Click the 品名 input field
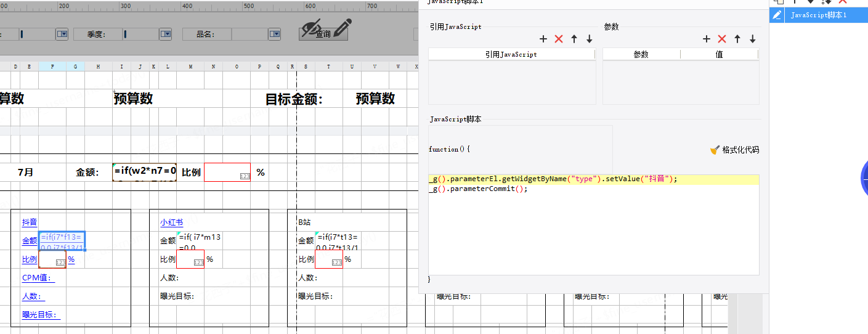The image size is (868, 334). coord(250,35)
